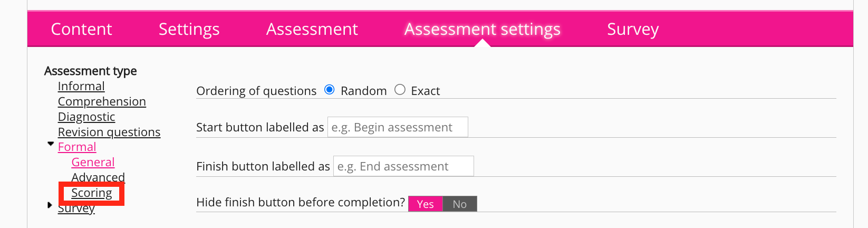Select the Assessment settings tab
This screenshot has width=868, height=228.
[x=482, y=29]
